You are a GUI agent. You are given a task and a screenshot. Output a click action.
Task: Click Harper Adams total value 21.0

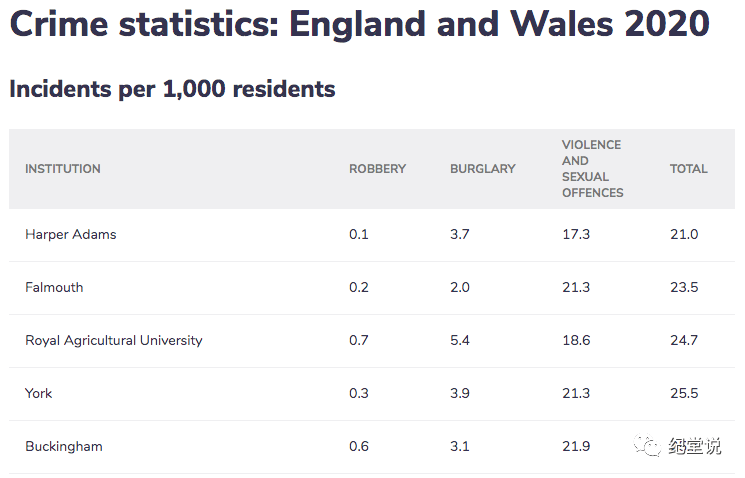click(x=684, y=234)
